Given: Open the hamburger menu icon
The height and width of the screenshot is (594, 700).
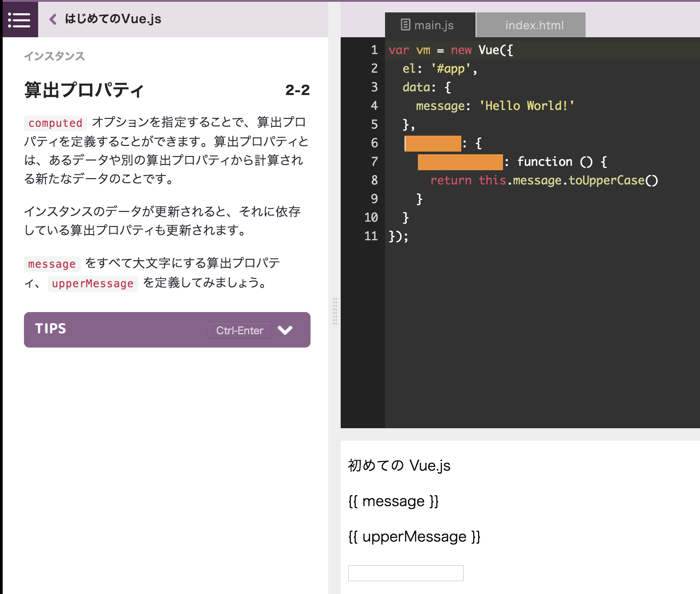Looking at the screenshot, I should [x=20, y=20].
